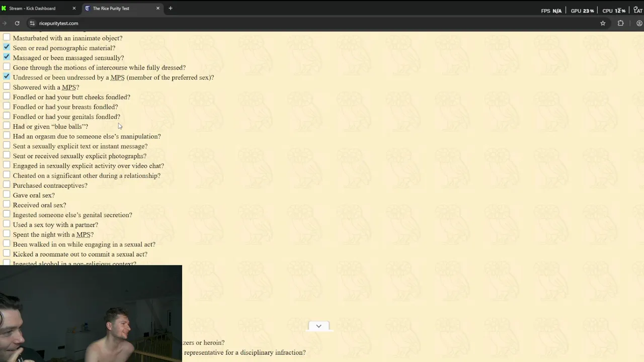Check 'Sent or received sexually explicit photographs'
Viewport: 644px width, 362px height.
click(x=7, y=155)
